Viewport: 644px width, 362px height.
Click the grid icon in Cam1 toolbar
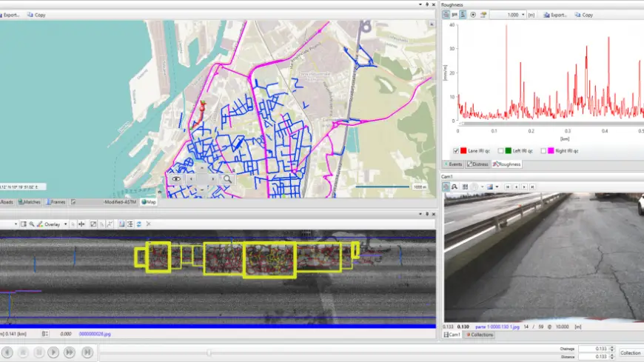[x=465, y=187]
